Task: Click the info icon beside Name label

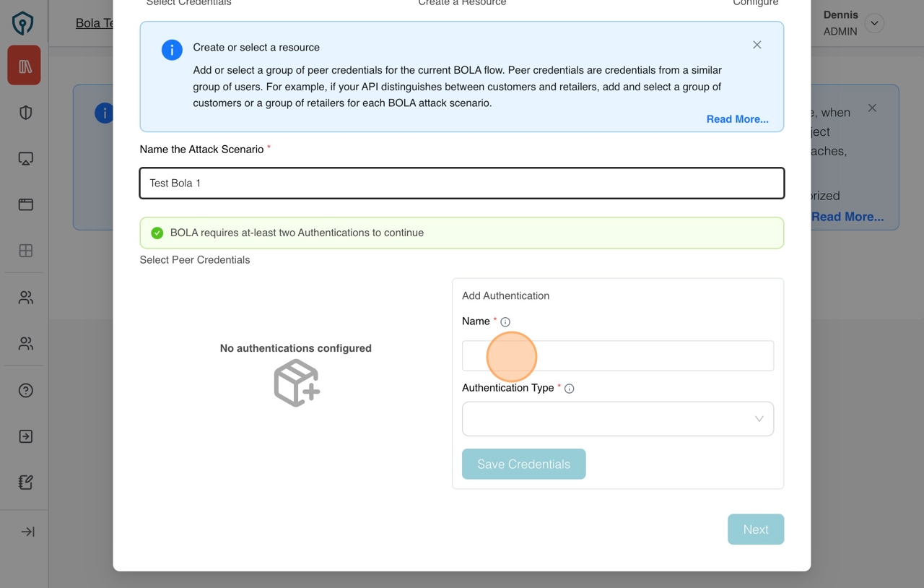Action: (x=505, y=322)
